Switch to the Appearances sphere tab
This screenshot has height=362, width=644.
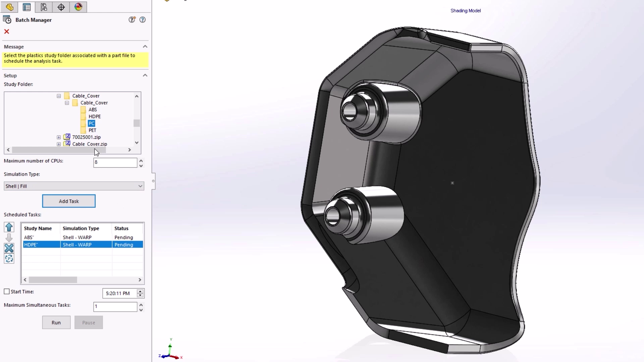[78, 7]
